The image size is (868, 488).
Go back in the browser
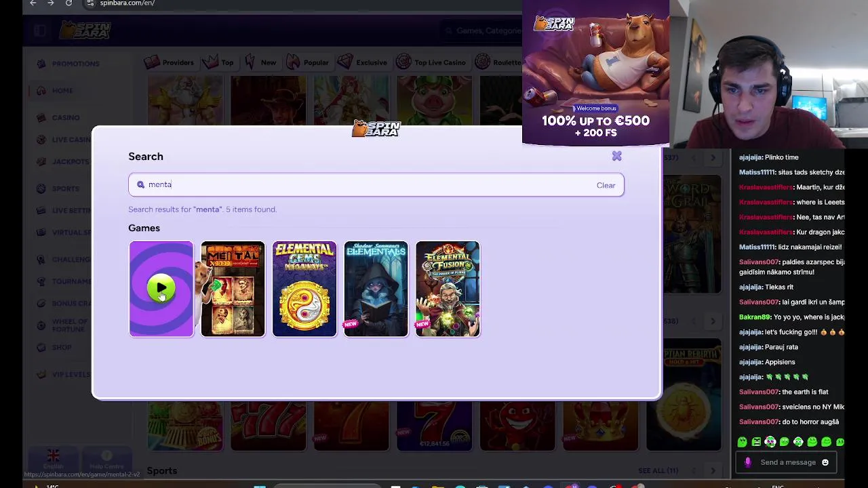33,3
